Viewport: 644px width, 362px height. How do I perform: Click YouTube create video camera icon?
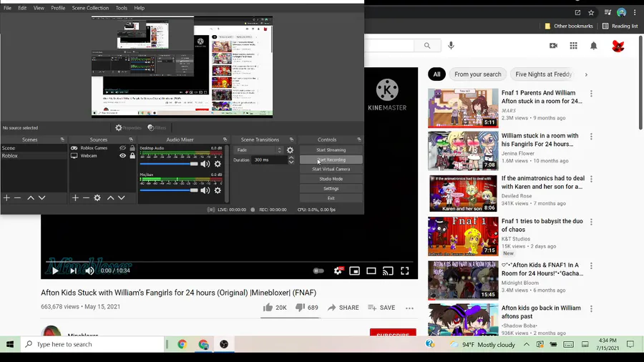[x=553, y=46]
